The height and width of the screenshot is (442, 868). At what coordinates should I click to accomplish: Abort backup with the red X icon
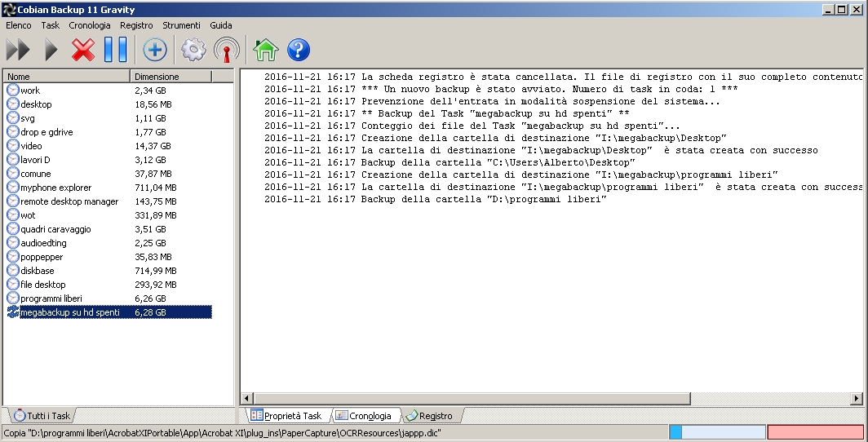click(83, 50)
